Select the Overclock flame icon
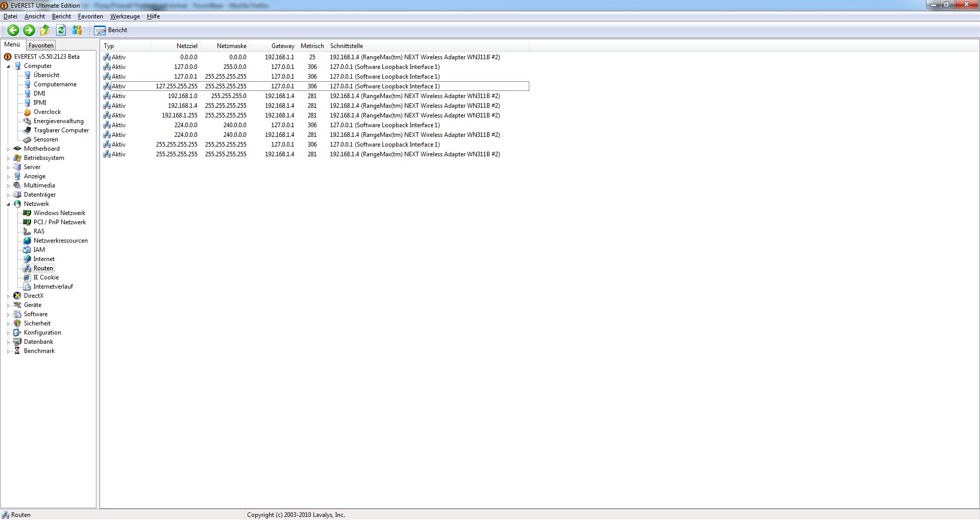The image size is (980, 520). point(28,112)
